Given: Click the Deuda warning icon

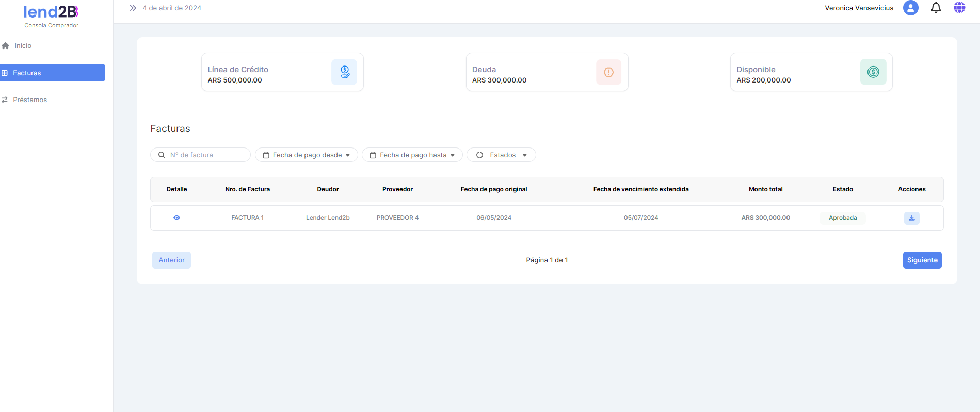Looking at the screenshot, I should (x=608, y=72).
